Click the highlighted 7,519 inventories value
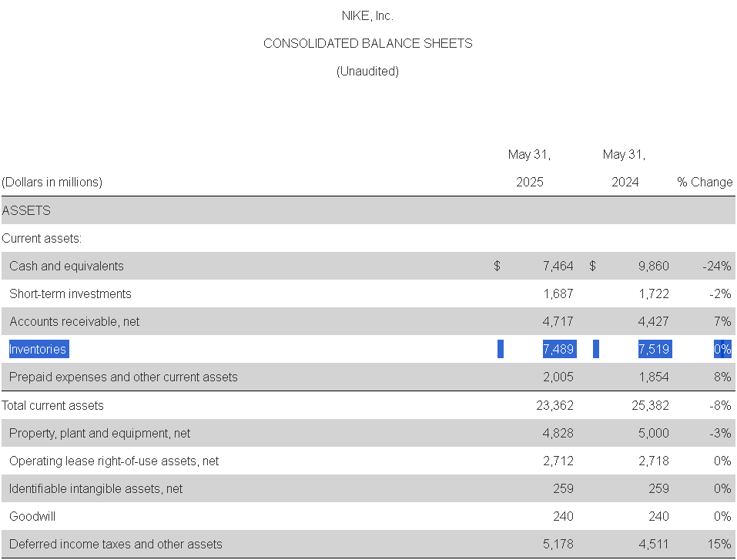This screenshot has height=560, width=737. point(655,349)
